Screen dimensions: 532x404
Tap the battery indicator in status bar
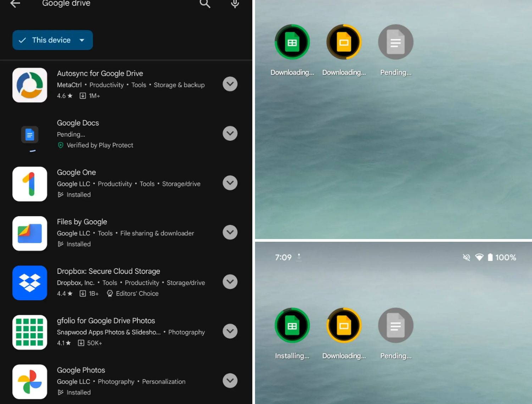pyautogui.click(x=490, y=258)
